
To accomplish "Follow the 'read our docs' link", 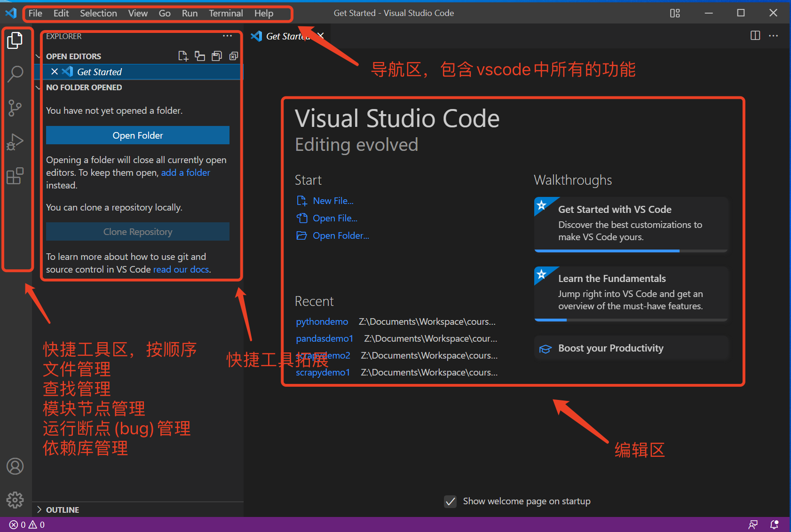I will pyautogui.click(x=181, y=269).
